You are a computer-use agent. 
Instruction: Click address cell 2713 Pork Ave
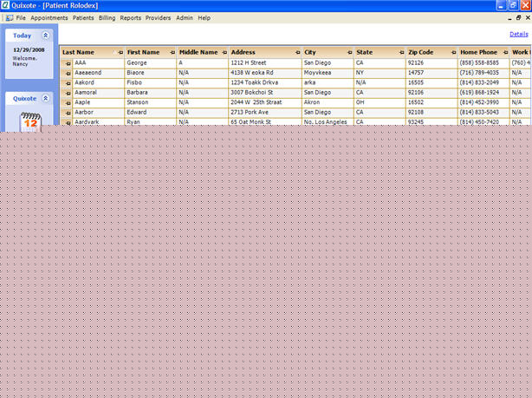(265, 113)
